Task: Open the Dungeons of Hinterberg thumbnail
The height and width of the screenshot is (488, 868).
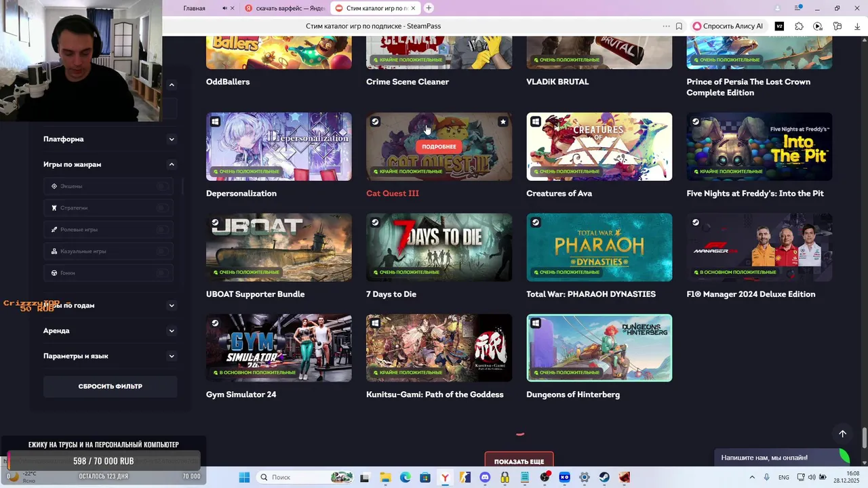Action: coord(599,348)
